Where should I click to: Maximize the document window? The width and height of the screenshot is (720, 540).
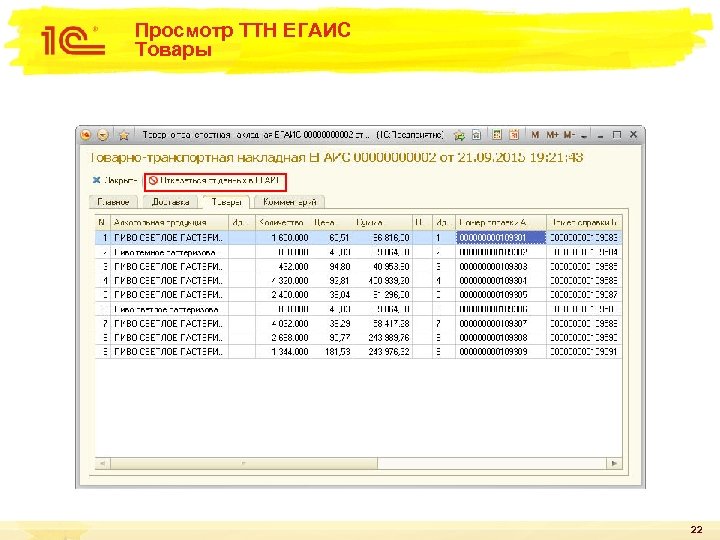617,135
